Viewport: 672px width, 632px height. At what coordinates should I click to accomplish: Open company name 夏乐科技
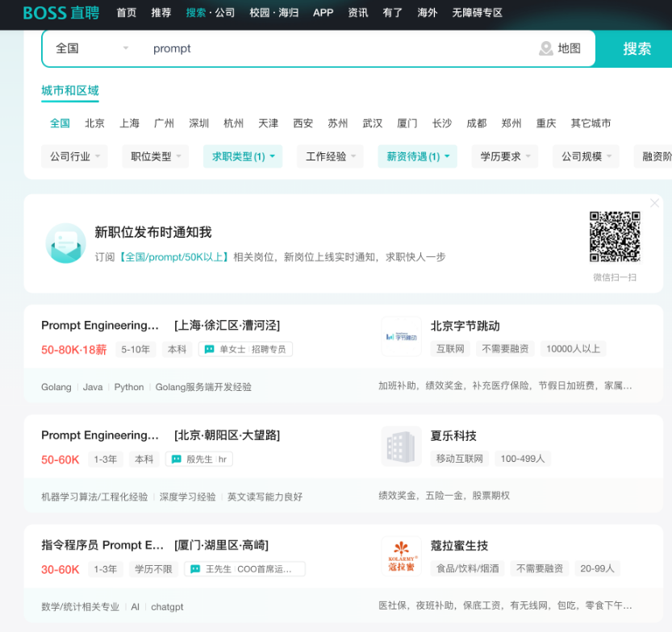point(453,436)
